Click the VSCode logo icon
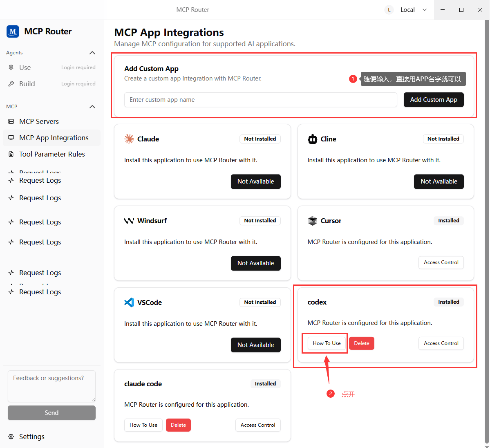 (x=129, y=302)
